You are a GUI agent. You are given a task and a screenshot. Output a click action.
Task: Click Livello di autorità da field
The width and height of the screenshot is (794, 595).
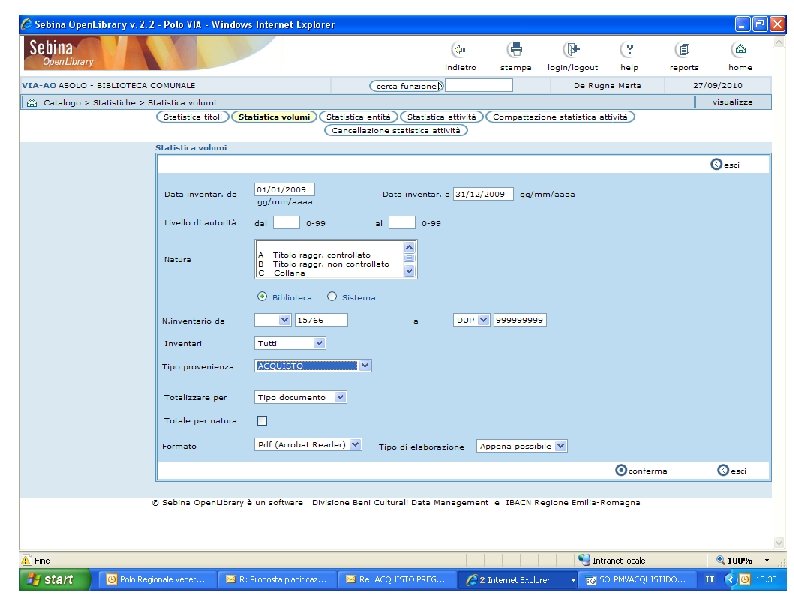pyautogui.click(x=286, y=222)
